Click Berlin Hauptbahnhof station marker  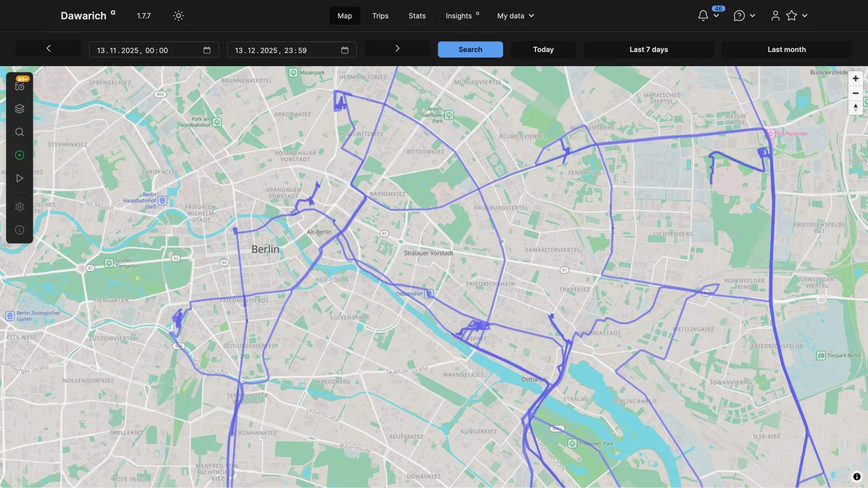coord(162,201)
